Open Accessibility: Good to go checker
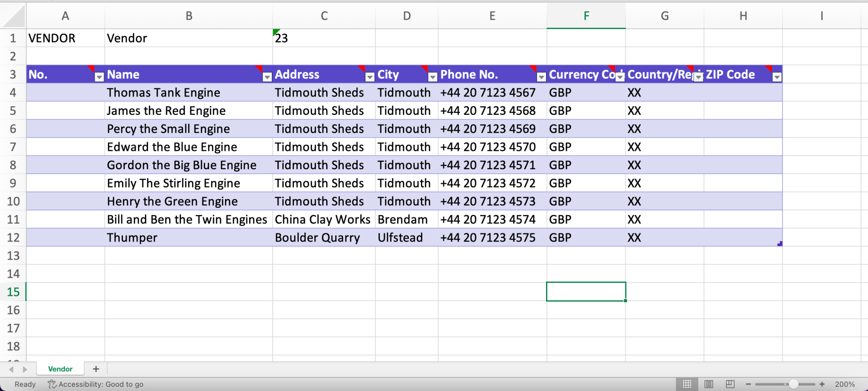Screen dimensions: 868x391 (95, 384)
